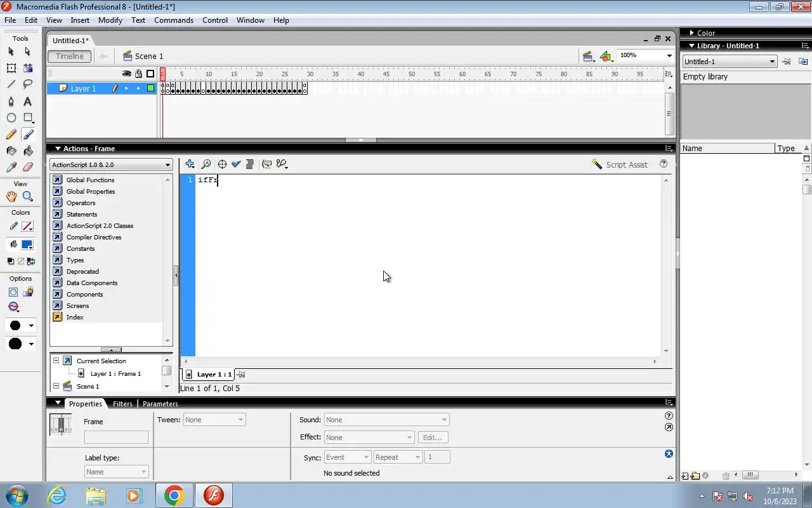Select the Ink Bottle tool

click(11, 151)
